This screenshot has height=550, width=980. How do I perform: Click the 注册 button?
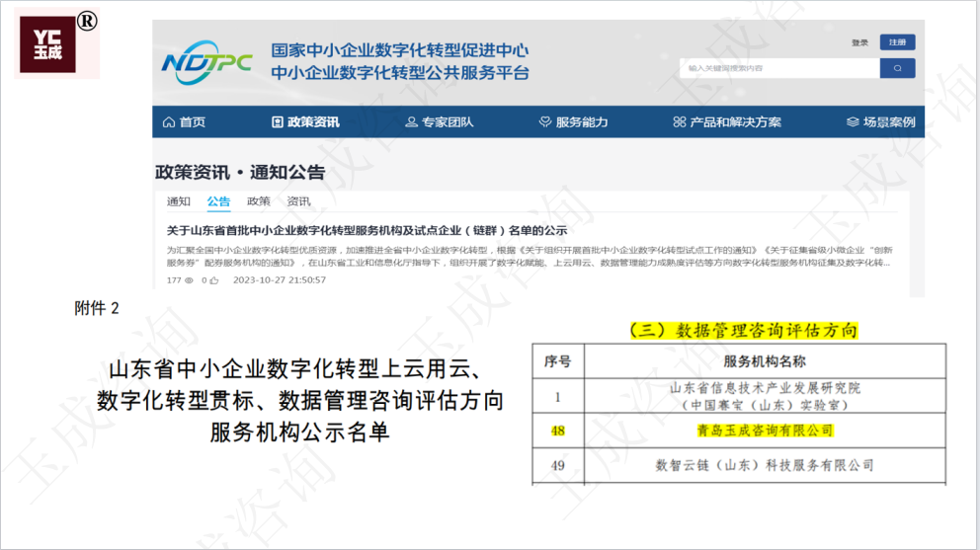coord(897,41)
